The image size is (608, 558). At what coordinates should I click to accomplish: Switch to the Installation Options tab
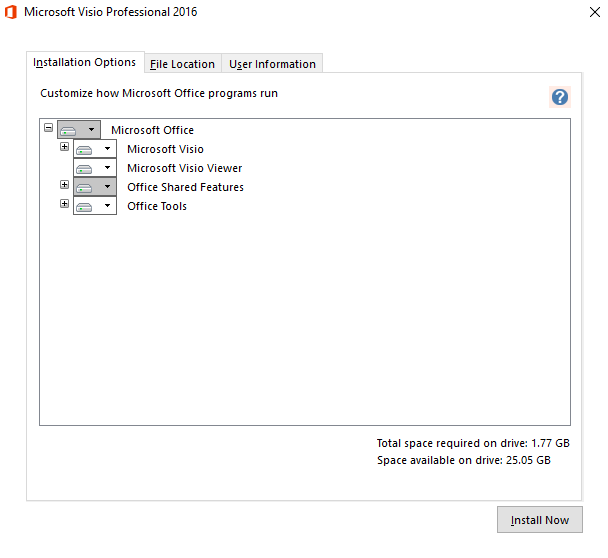click(85, 62)
